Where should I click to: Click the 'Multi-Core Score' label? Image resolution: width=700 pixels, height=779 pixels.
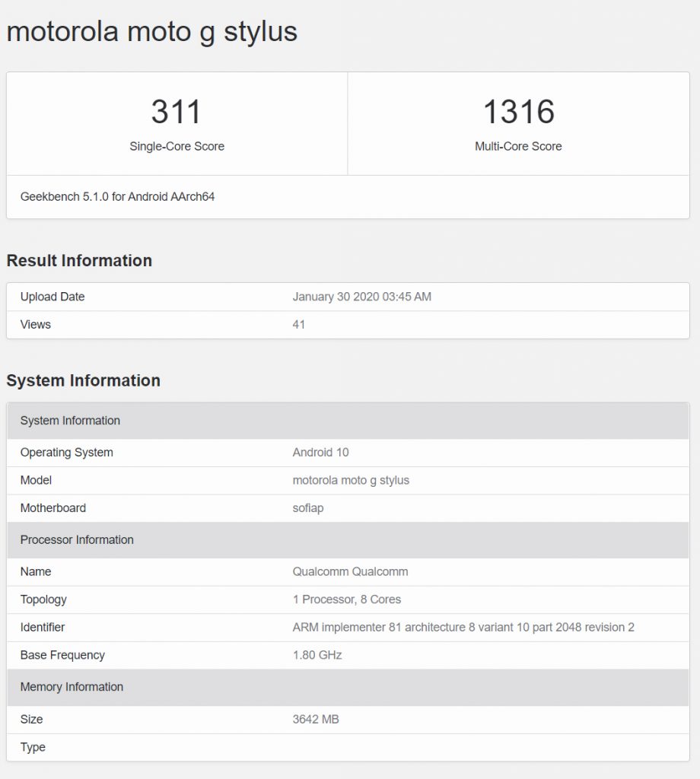(x=518, y=146)
